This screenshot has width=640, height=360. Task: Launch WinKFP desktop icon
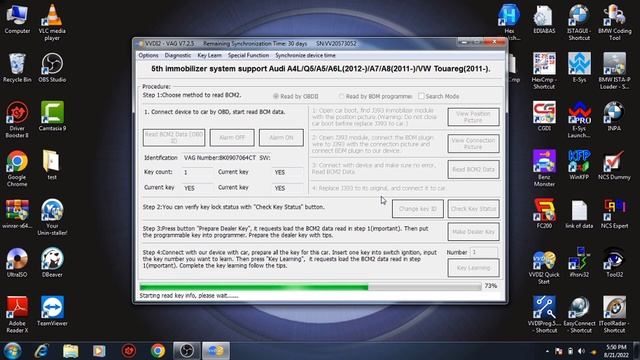[579, 165]
